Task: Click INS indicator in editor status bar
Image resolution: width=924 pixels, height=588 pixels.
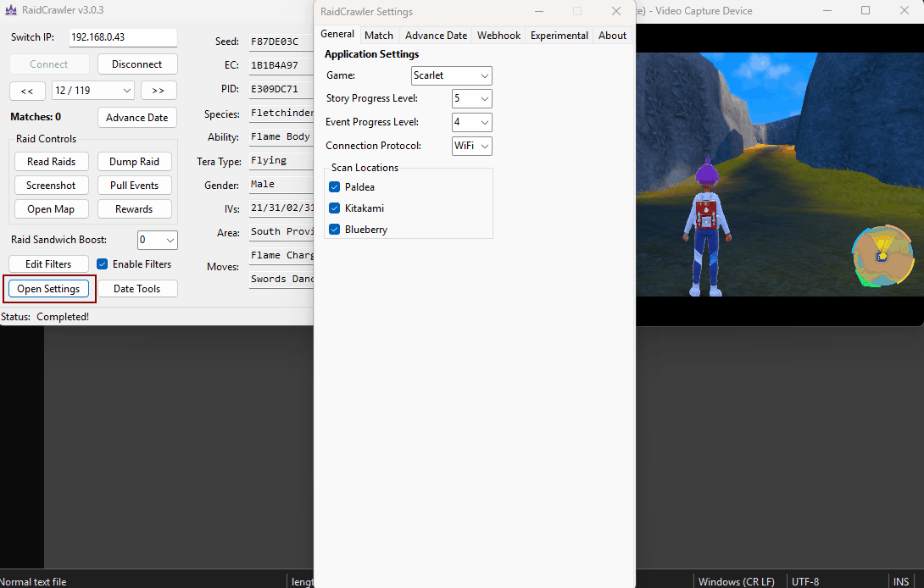Action: (901, 581)
